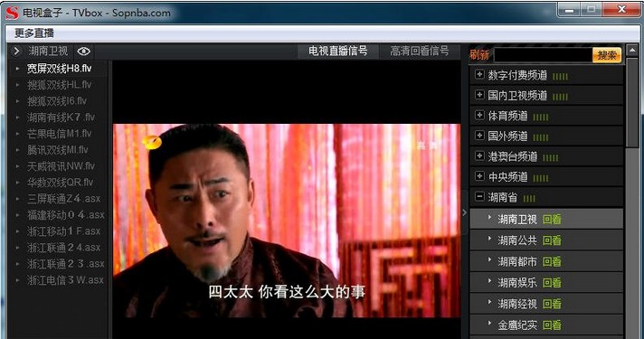Screen dimensions: 644x339
Task: Select the 湖南卫视 channel
Action: coord(517,219)
